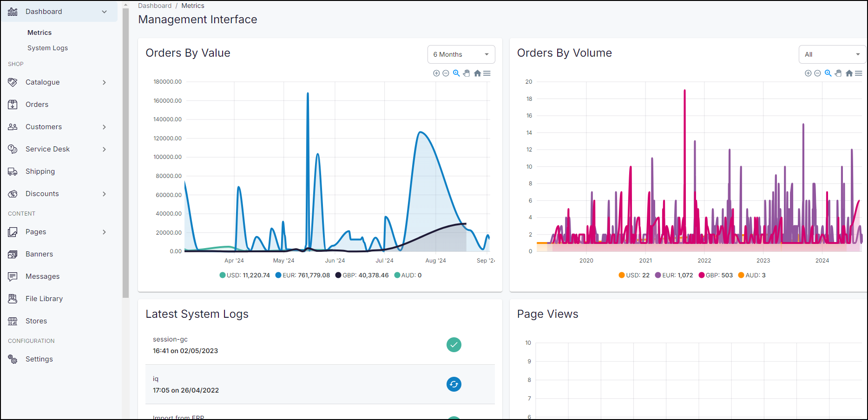
Task: Select Metrics in the Dashboard menu
Action: [x=39, y=32]
